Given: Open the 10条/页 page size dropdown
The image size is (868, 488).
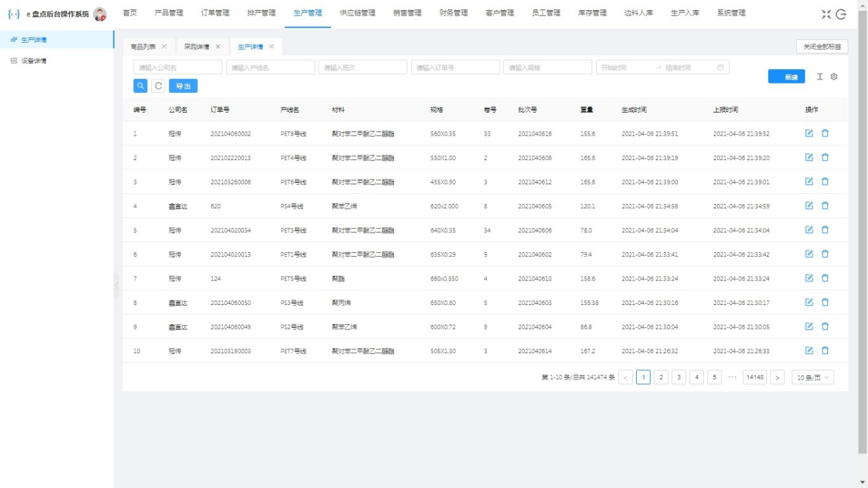Looking at the screenshot, I should point(812,377).
